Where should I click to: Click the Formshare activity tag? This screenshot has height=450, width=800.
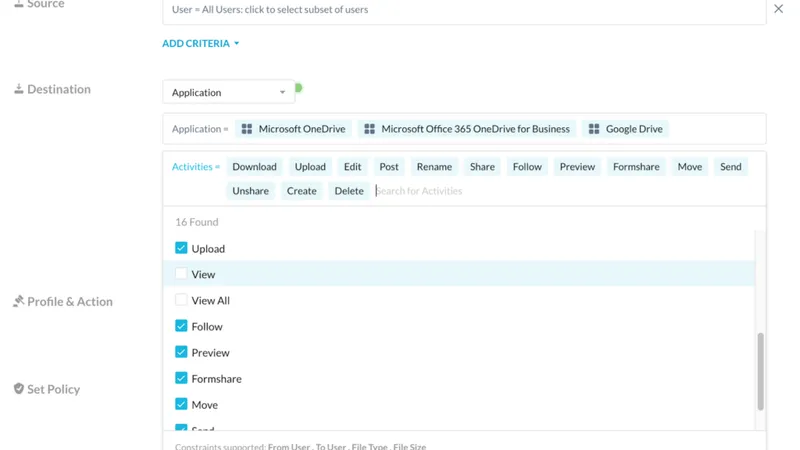point(636,167)
